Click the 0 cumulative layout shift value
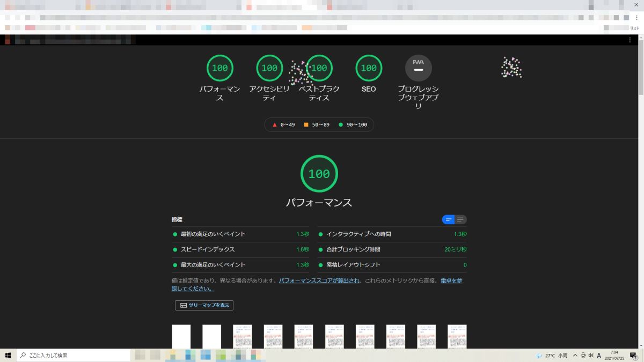Screen dimensions: 644x362 (x=465, y=265)
